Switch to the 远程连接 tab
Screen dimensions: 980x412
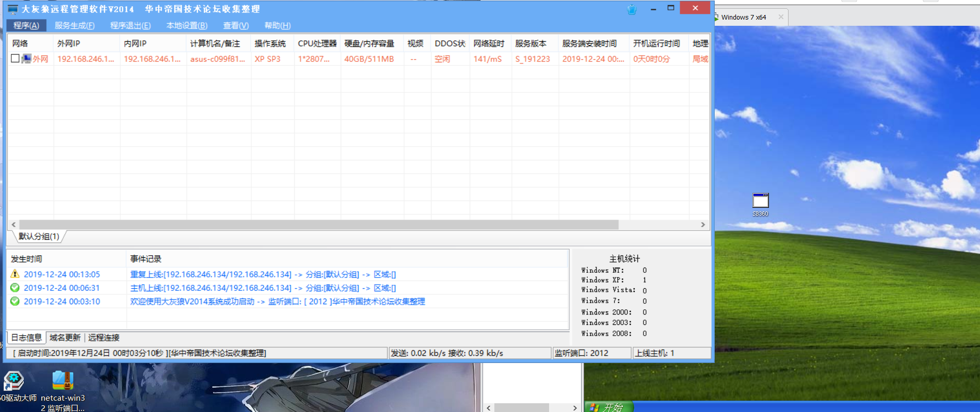(x=104, y=338)
